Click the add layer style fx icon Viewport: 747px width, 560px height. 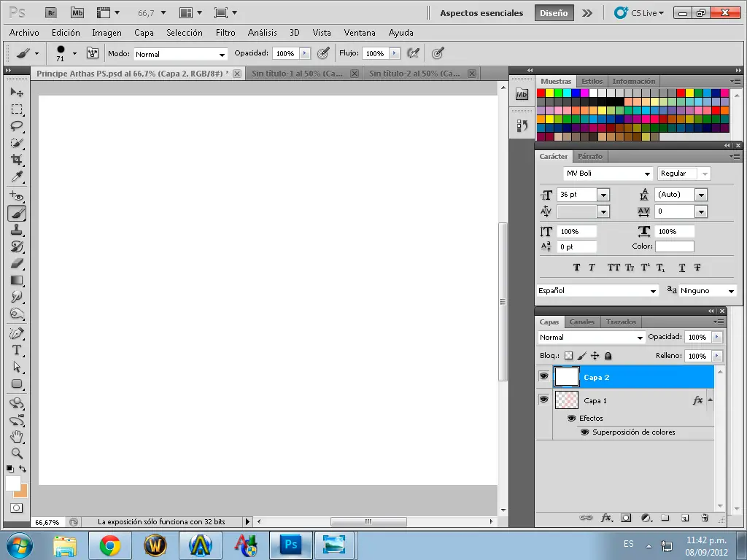605,518
